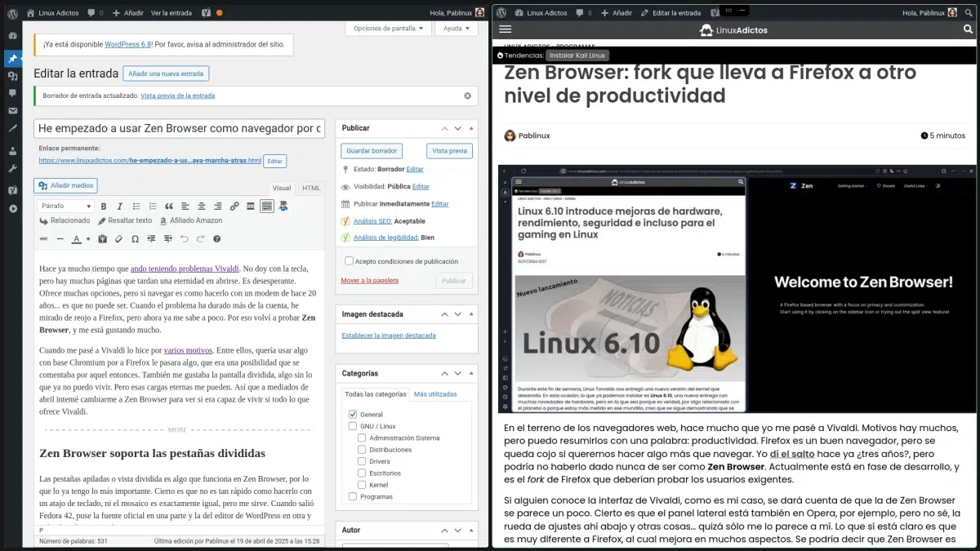The height and width of the screenshot is (551, 980).
Task: Insert a blockquote from the toolbar
Action: click(x=168, y=207)
